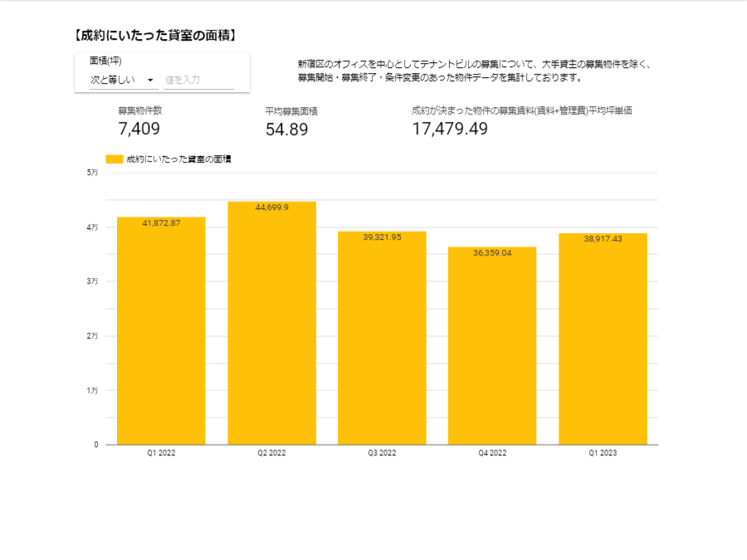Click the Q4 2022 axis label
Image resolution: width=747 pixels, height=560 pixels.
(x=492, y=453)
